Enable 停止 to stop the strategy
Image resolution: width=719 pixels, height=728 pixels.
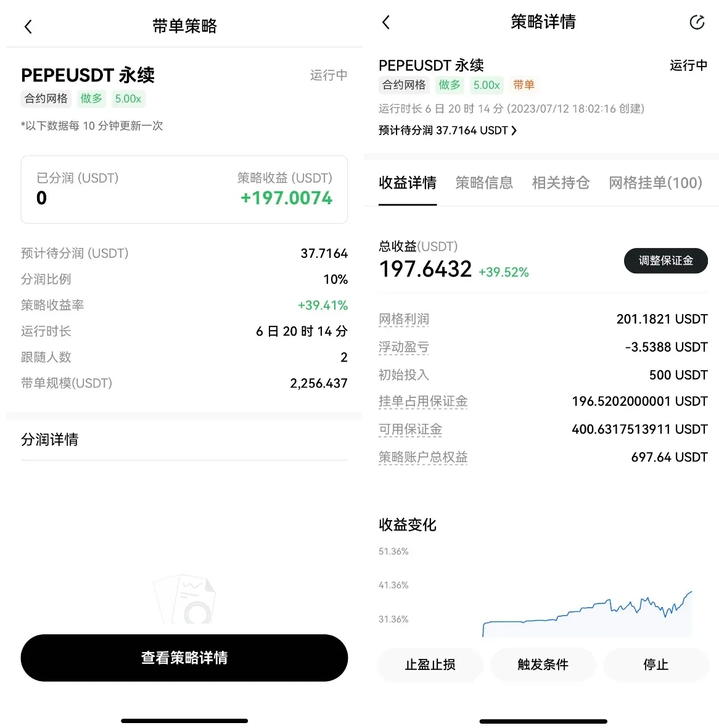[656, 664]
